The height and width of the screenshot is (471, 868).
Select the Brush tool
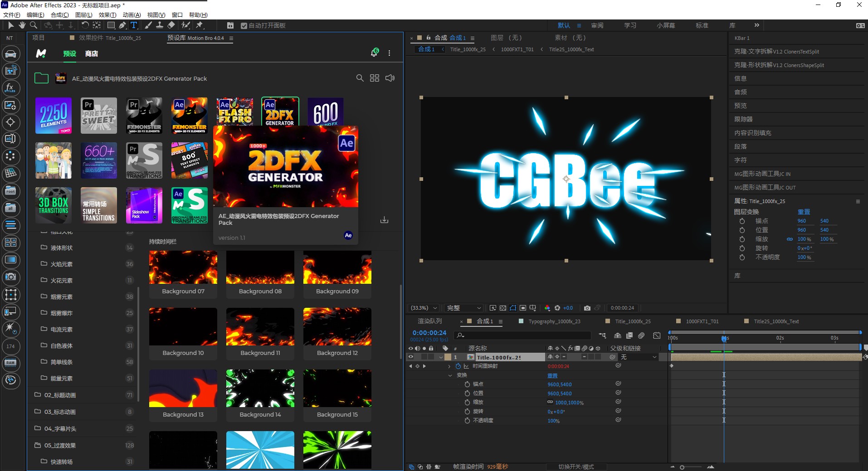pos(148,25)
